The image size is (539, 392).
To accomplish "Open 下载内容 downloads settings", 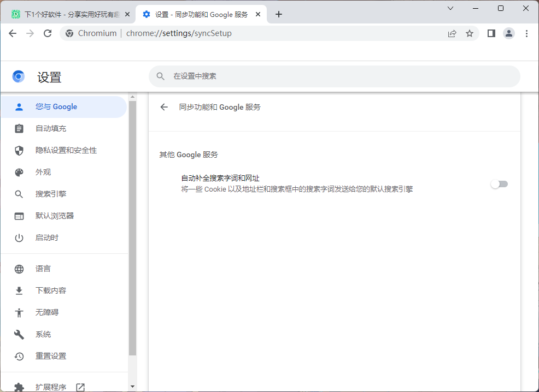I will pos(64,290).
